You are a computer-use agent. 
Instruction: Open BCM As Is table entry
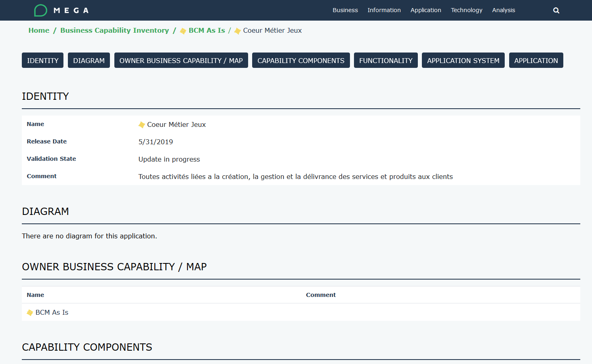coord(52,312)
